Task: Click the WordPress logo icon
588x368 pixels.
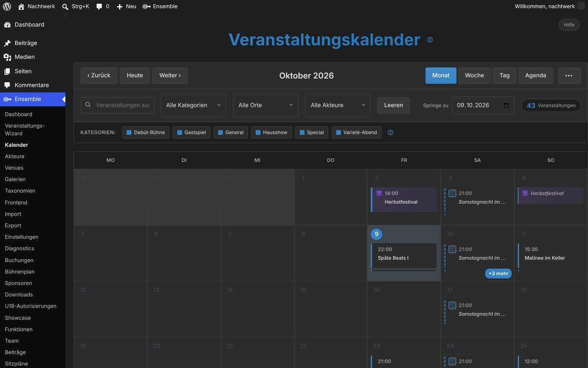Action: [x=7, y=6]
